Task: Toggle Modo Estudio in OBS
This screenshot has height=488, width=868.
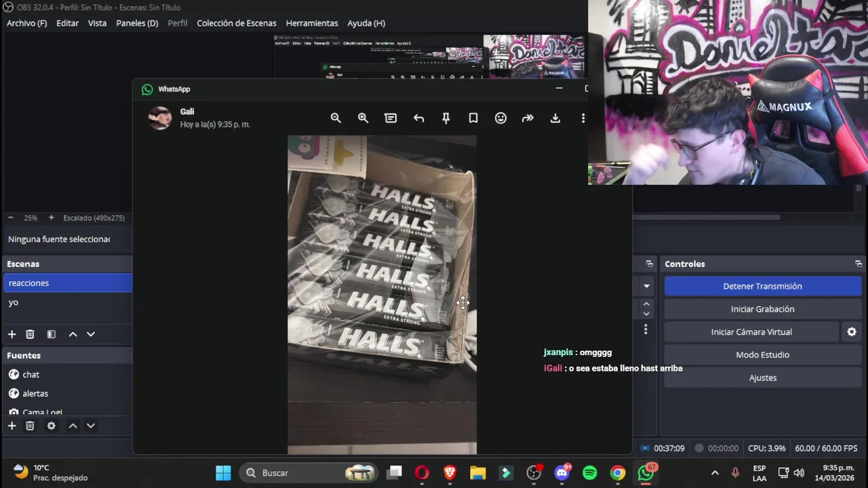Action: pyautogui.click(x=762, y=354)
